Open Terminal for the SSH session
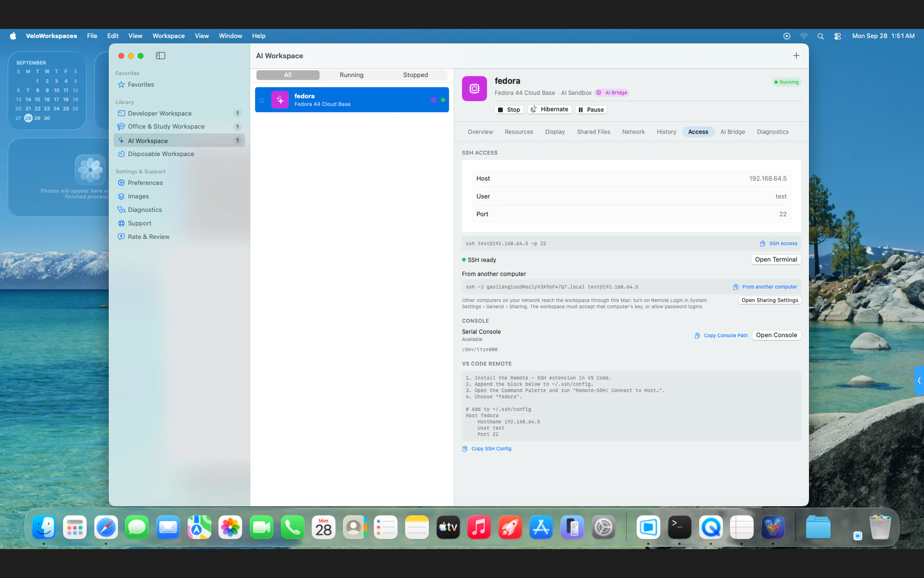Viewport: 924px width, 578px height. 776,259
